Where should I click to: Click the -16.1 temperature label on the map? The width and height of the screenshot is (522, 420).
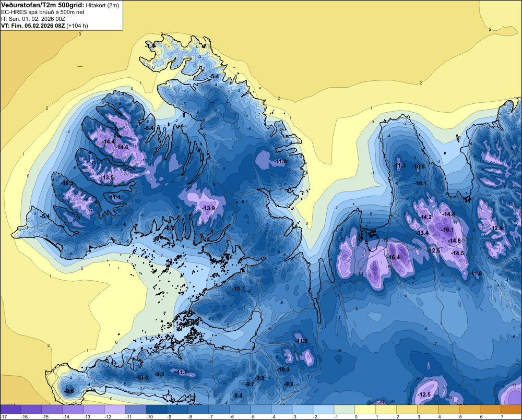pyautogui.click(x=448, y=230)
